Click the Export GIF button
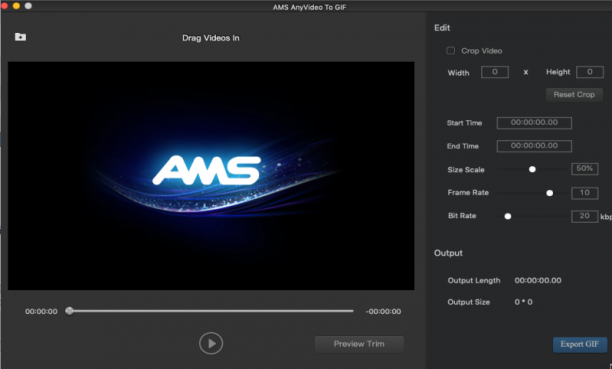Screen dimensions: 612x369 (x=580, y=344)
